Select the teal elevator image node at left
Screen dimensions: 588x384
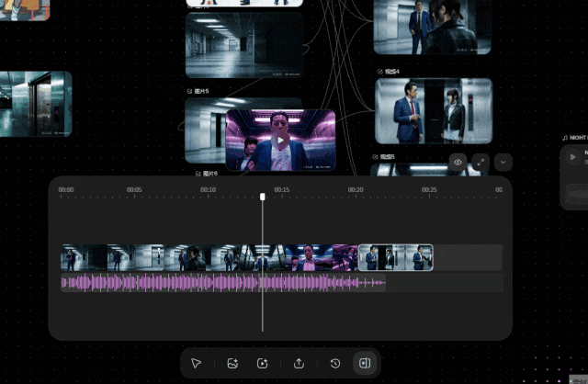tap(36, 104)
